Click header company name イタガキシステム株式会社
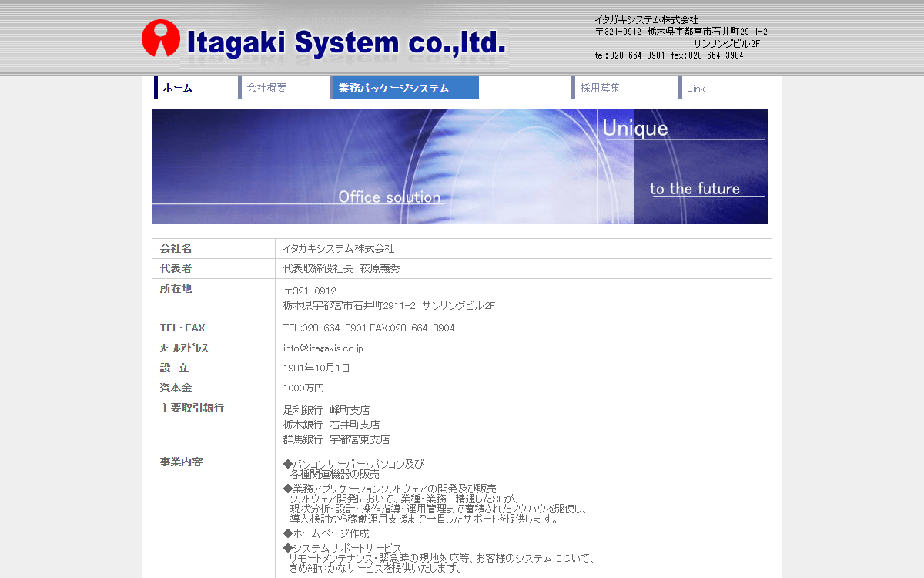 tap(647, 19)
